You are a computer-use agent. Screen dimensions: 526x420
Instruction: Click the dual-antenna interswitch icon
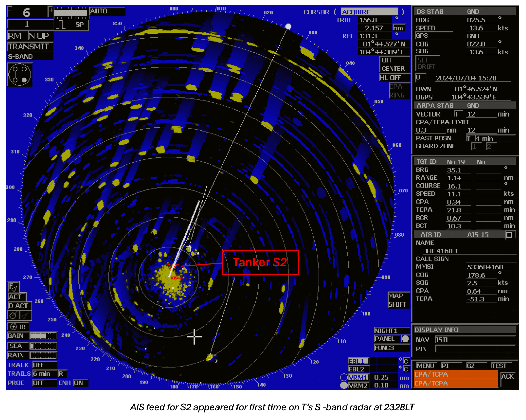20,75
